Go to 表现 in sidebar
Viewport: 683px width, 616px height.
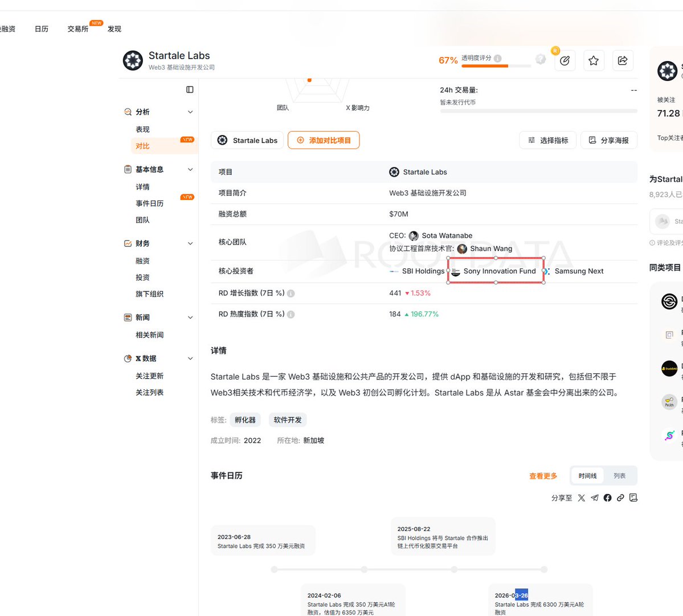click(x=142, y=129)
